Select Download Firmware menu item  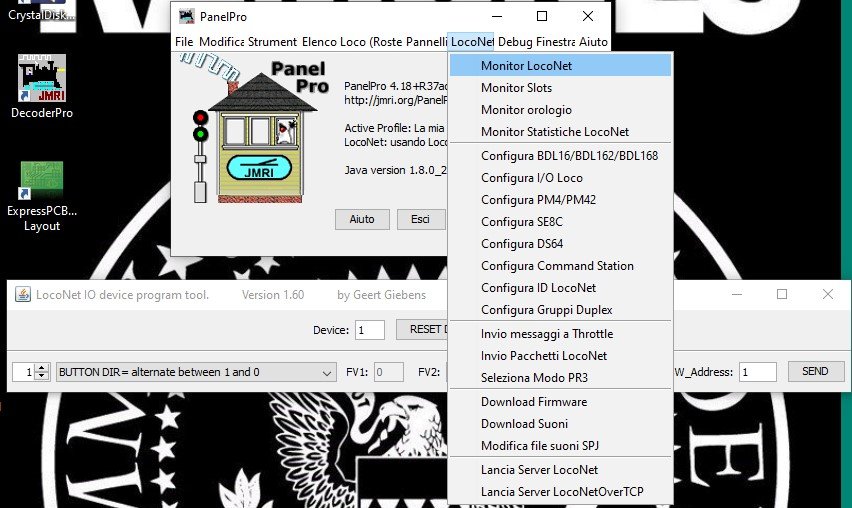coord(534,402)
